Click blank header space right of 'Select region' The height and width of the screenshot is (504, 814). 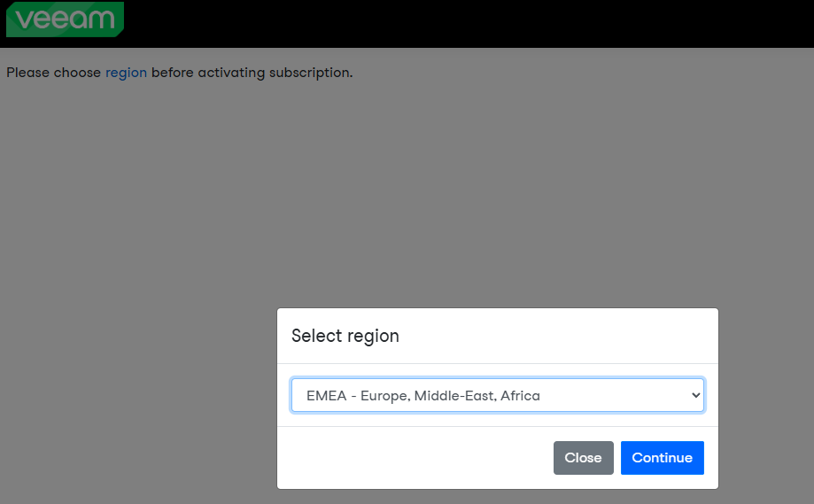pyautogui.click(x=555, y=336)
